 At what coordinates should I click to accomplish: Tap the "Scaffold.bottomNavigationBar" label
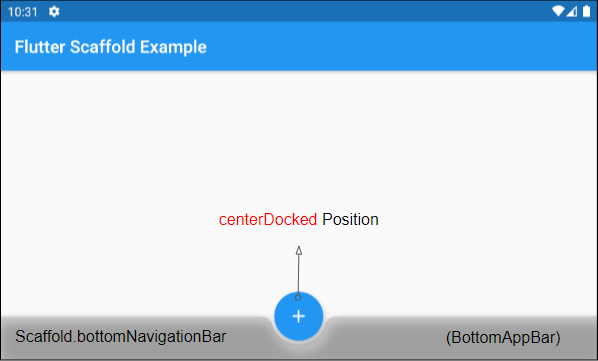[121, 337]
